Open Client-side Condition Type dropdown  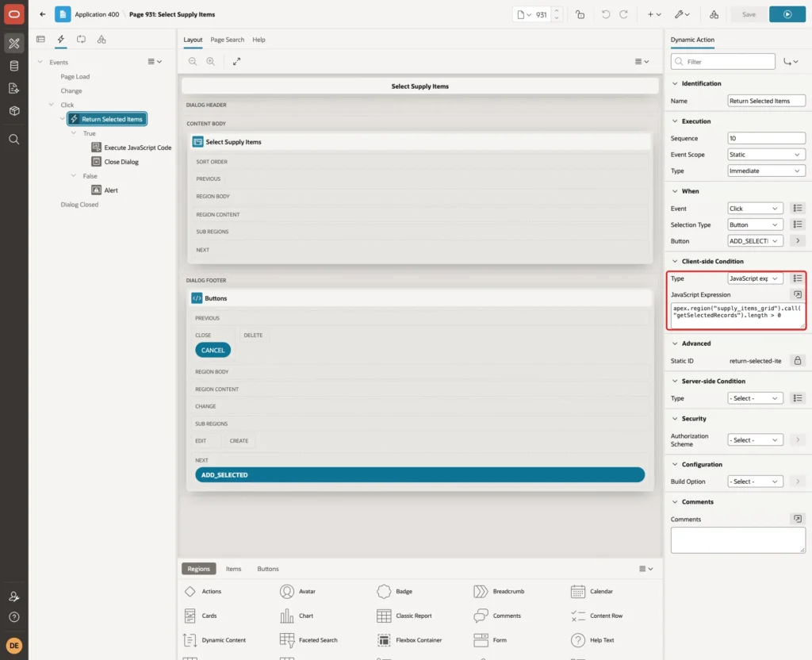click(755, 278)
